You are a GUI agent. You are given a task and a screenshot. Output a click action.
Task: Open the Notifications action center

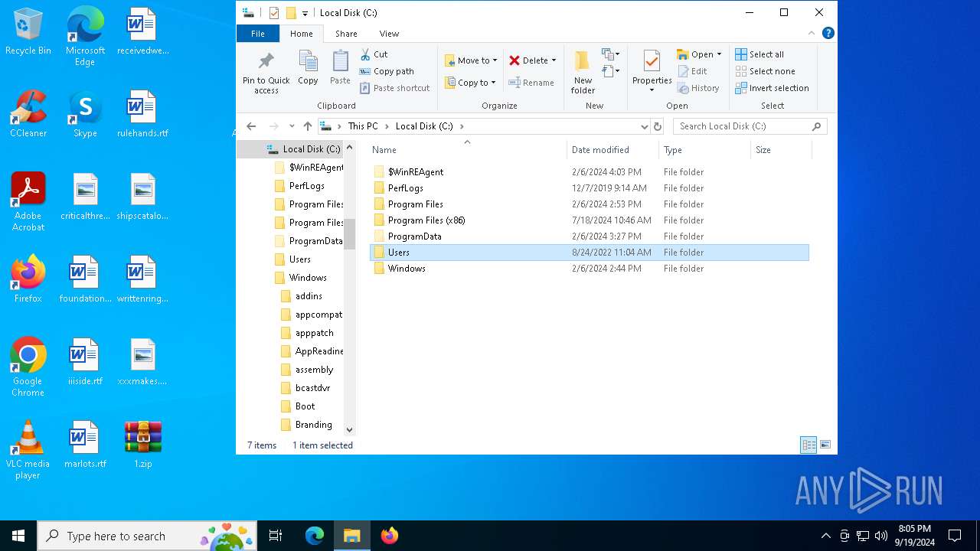tap(955, 536)
